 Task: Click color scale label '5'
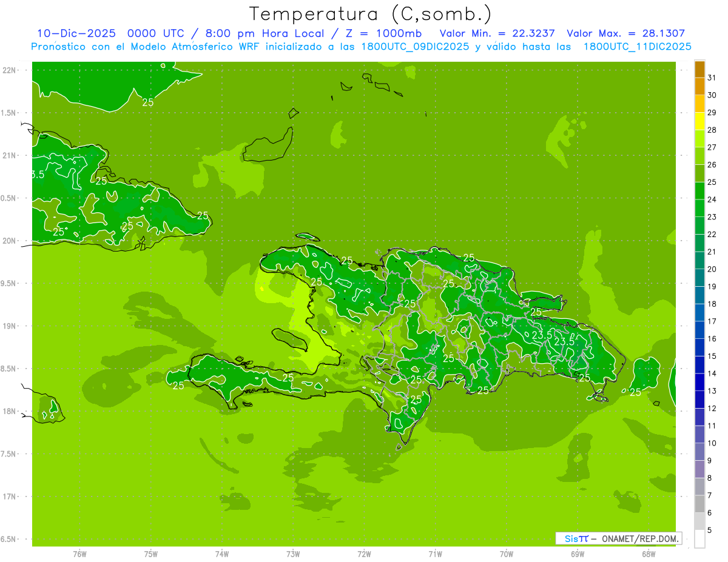tap(710, 530)
